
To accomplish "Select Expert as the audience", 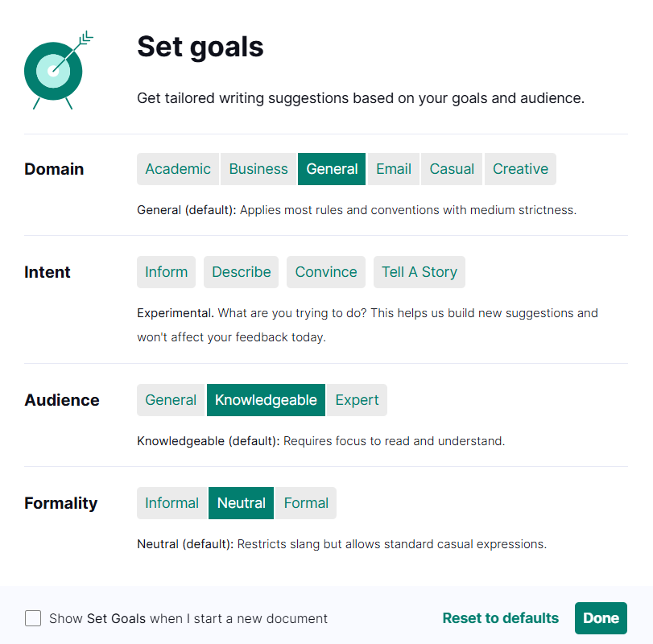I will point(357,400).
